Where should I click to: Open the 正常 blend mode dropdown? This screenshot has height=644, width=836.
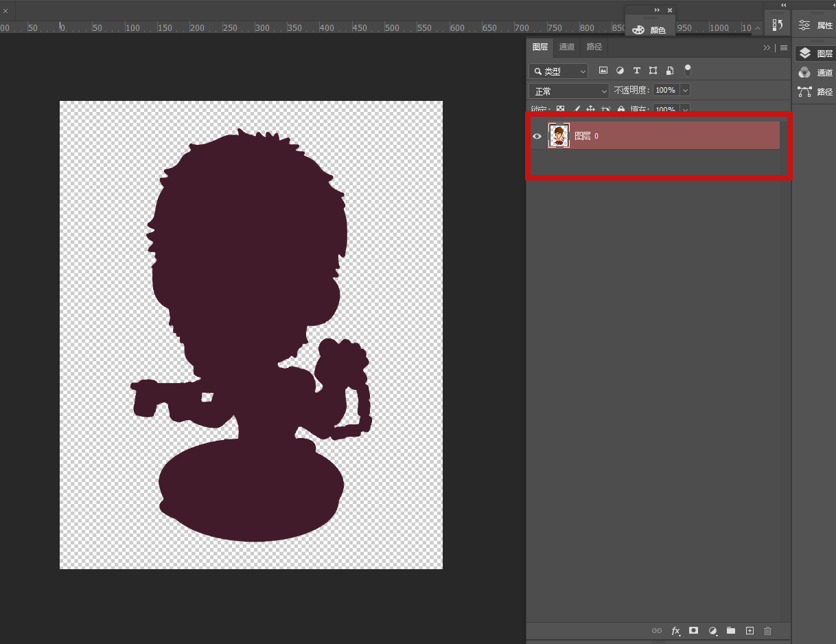coord(568,91)
